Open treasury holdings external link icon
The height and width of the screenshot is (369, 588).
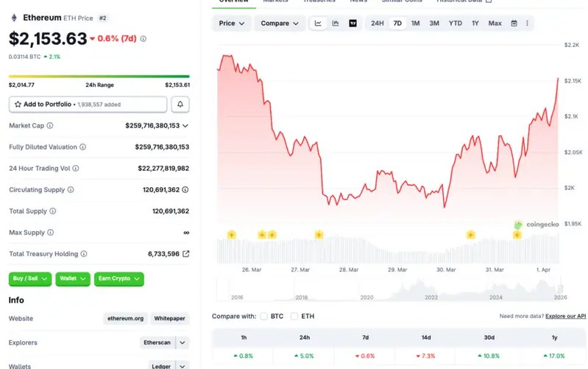(185, 254)
